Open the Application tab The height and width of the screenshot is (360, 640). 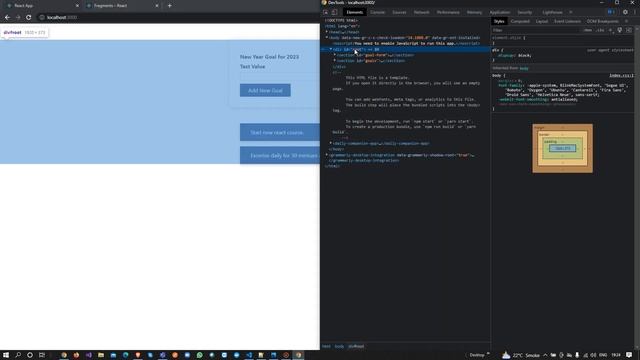tap(500, 12)
